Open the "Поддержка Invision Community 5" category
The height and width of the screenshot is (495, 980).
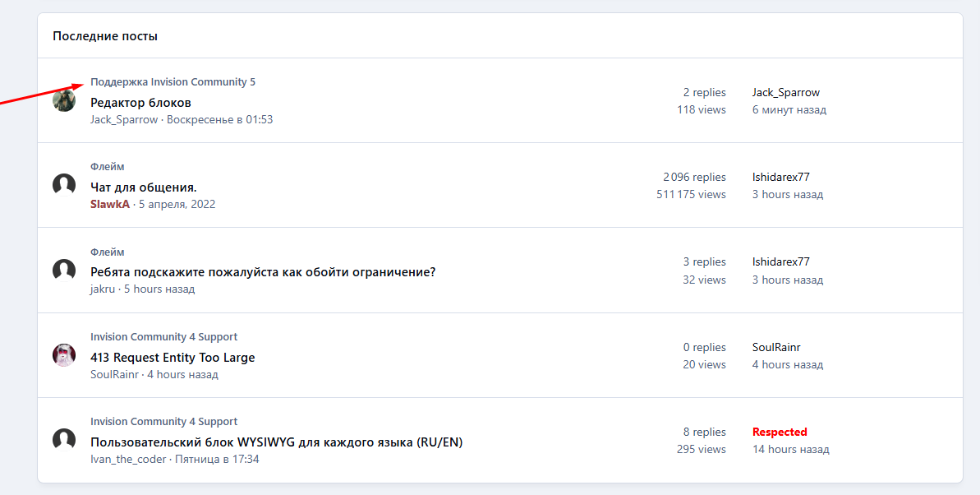[173, 82]
